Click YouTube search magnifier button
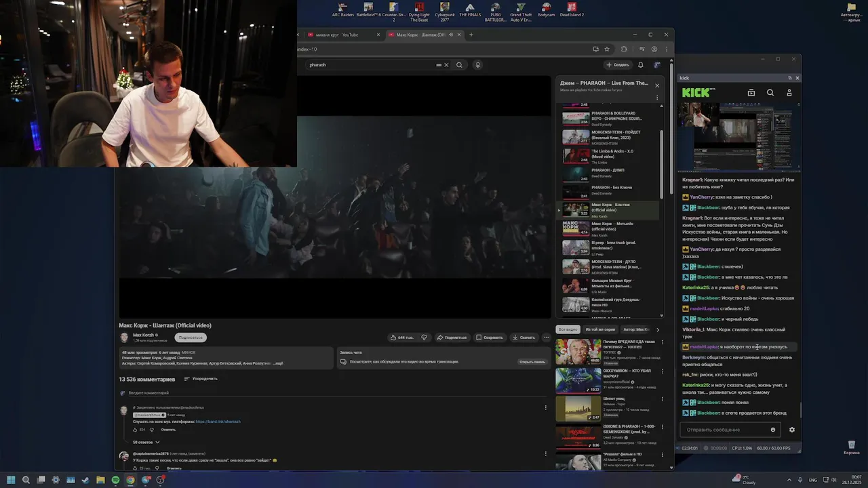The height and width of the screenshot is (488, 868). coord(459,65)
